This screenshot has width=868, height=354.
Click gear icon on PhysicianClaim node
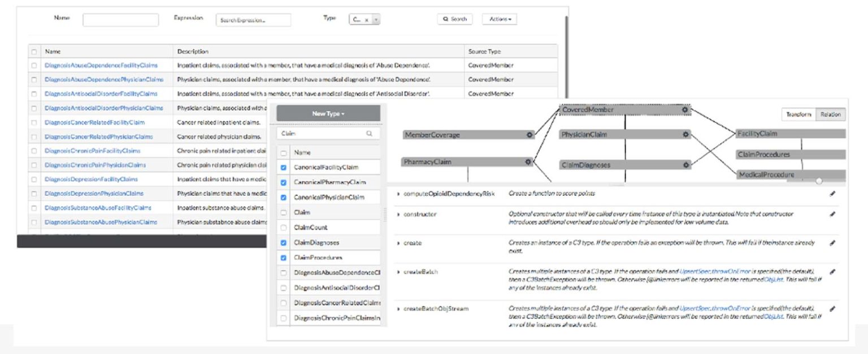[685, 135]
